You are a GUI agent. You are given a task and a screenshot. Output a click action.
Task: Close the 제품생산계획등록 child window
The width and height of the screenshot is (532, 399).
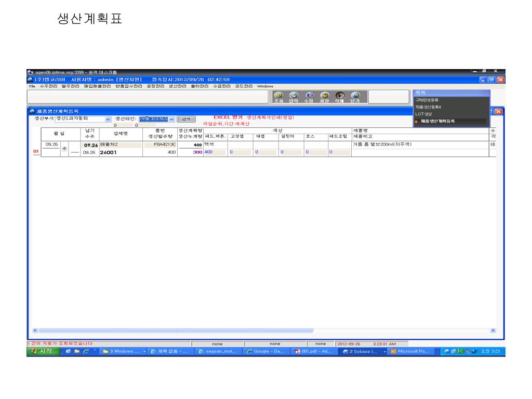tap(498, 111)
